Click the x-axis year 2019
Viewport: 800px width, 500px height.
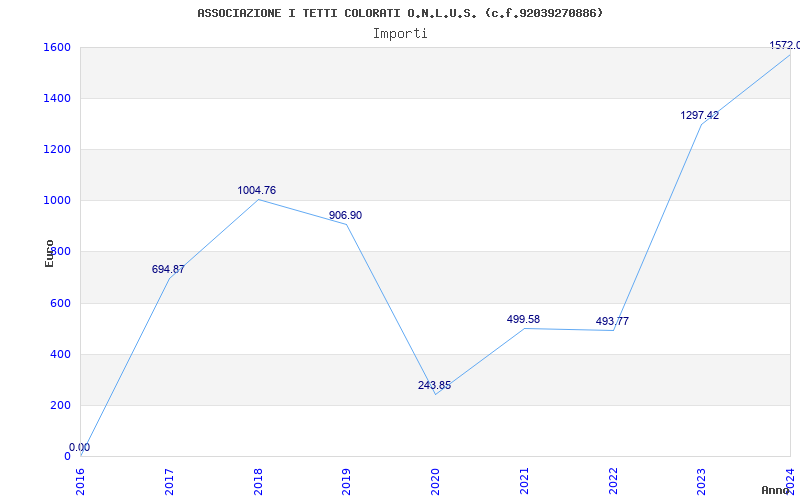(347, 481)
